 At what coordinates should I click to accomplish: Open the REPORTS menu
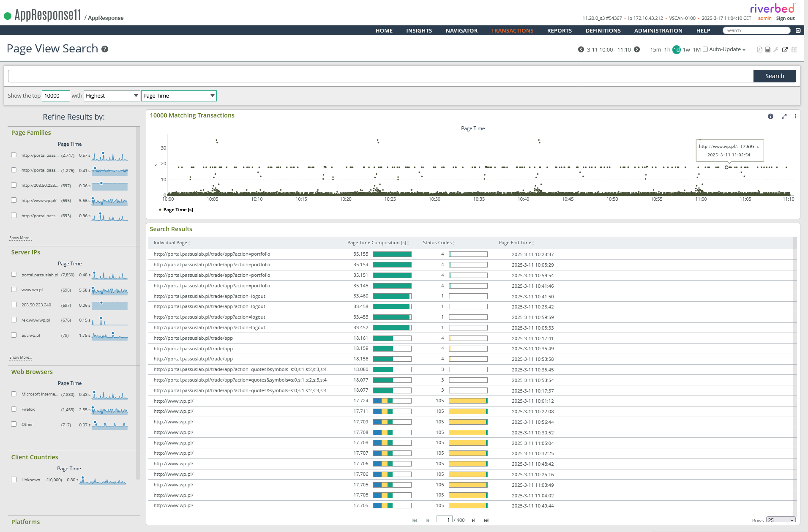[x=560, y=30]
